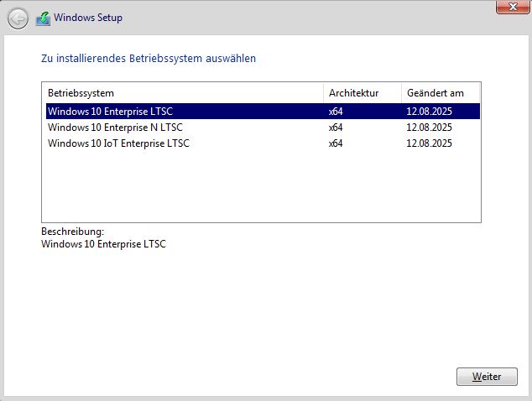Click x64 in Enterprise N LTSC row

coord(336,128)
